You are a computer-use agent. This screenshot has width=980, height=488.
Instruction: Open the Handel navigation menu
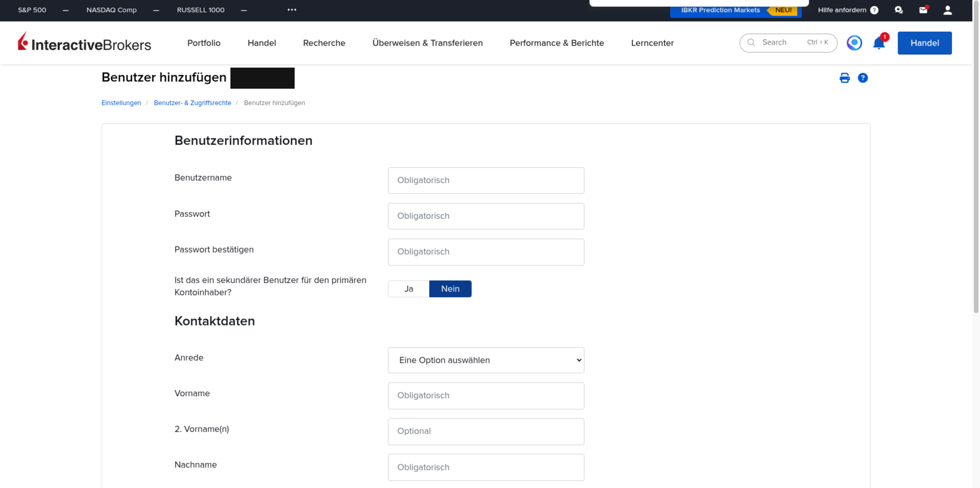[x=262, y=43]
